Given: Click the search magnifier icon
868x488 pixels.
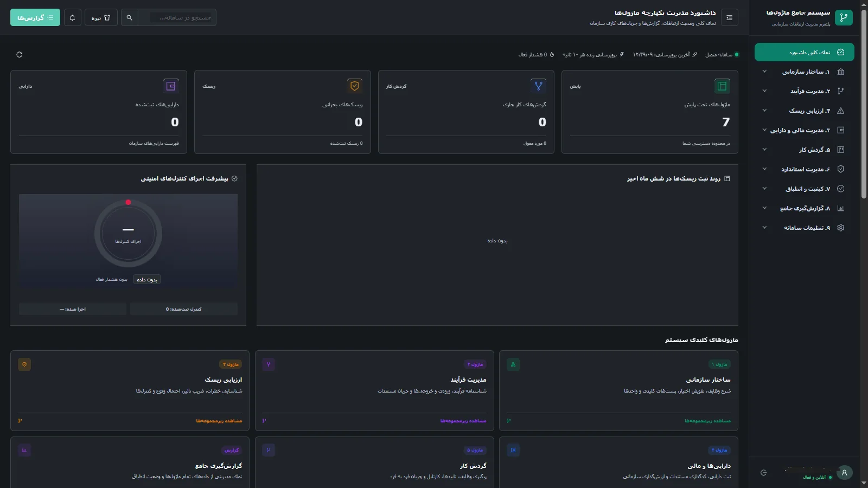Looking at the screenshot, I should (129, 18).
